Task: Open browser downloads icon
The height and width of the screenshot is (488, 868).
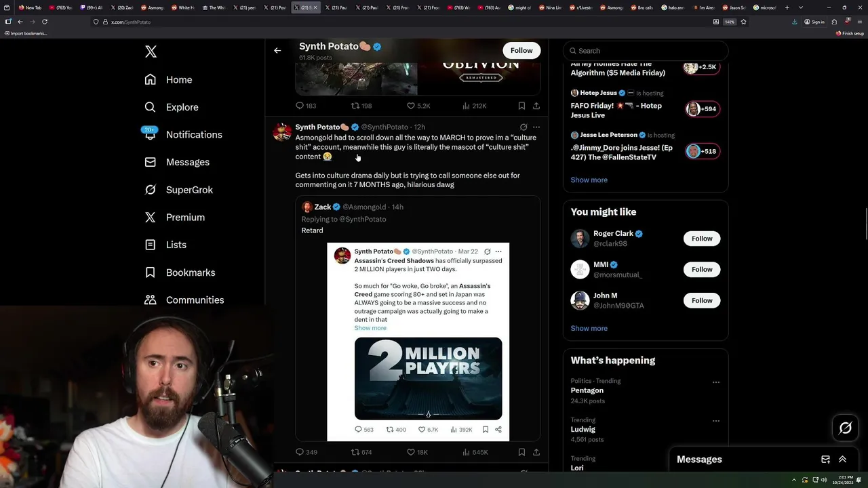Action: 794,22
